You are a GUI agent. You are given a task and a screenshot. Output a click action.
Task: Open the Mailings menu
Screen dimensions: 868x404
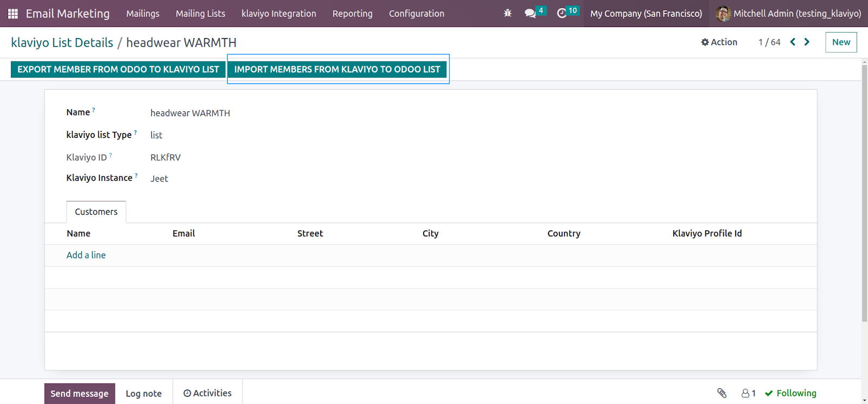pos(143,14)
